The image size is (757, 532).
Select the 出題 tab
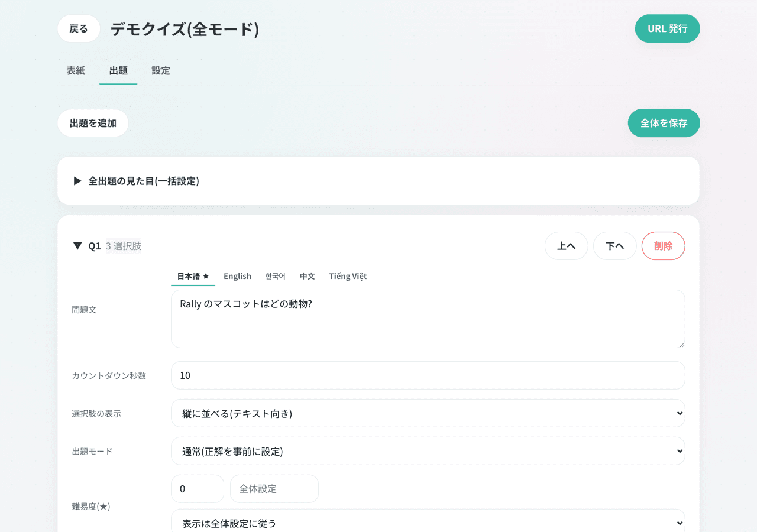click(118, 70)
